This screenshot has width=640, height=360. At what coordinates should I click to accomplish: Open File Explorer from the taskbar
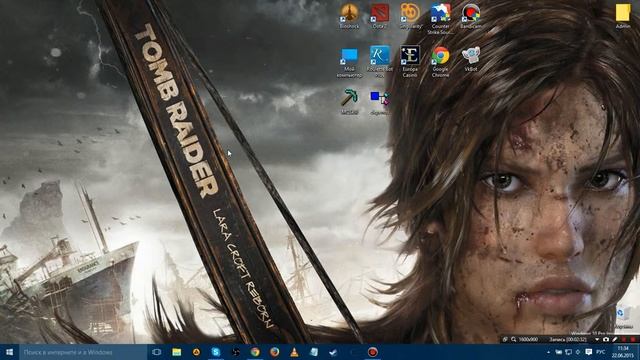(176, 352)
